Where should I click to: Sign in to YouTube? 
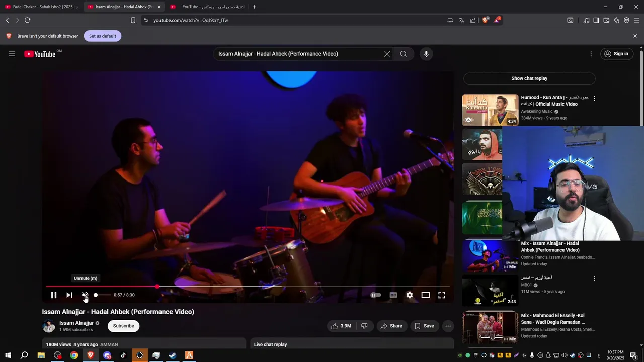pos(617,54)
